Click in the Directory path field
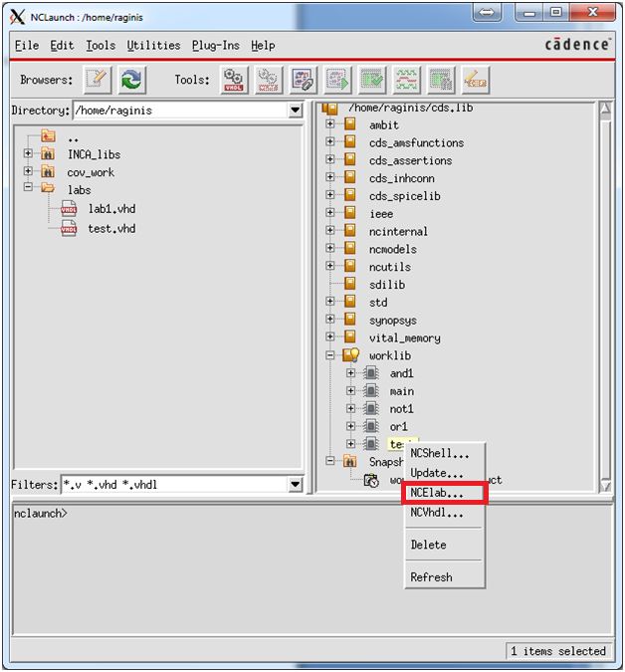 tap(180, 111)
